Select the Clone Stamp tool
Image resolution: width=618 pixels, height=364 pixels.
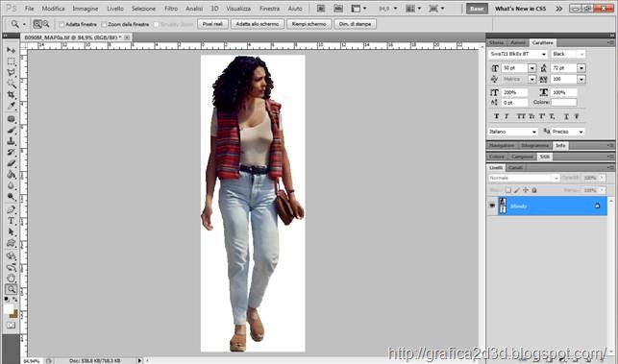(x=11, y=141)
